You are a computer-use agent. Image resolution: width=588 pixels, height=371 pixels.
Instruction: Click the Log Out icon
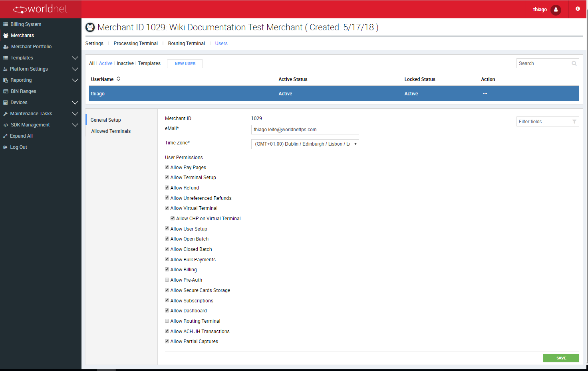(5, 147)
